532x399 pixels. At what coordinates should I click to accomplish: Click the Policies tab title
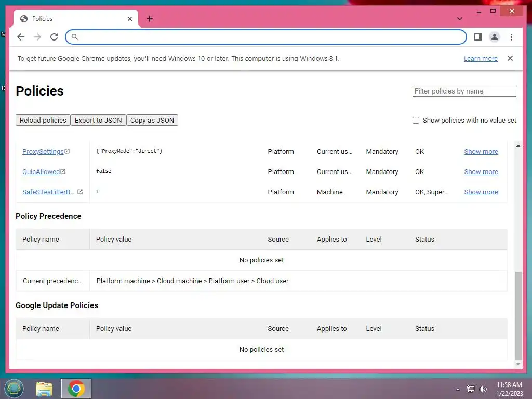click(42, 19)
